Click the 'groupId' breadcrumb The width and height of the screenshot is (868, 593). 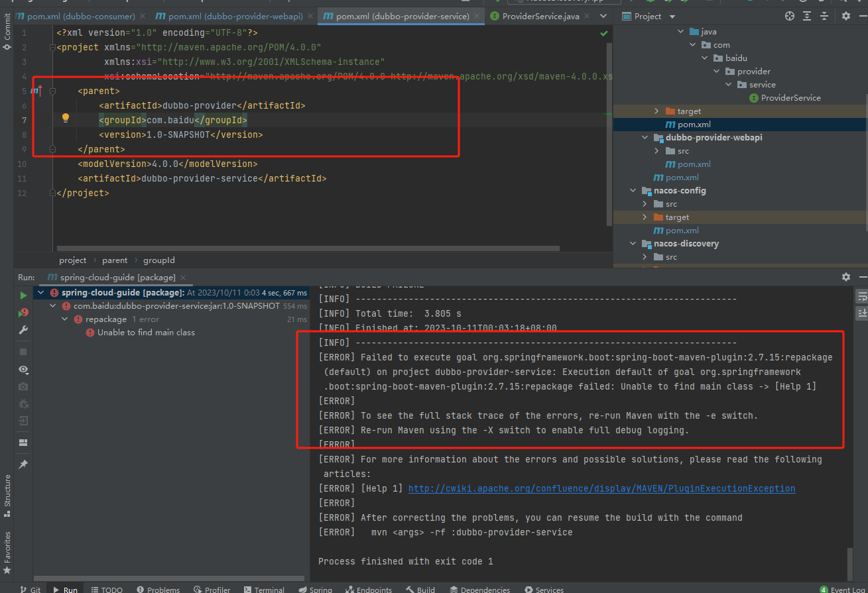pos(159,260)
